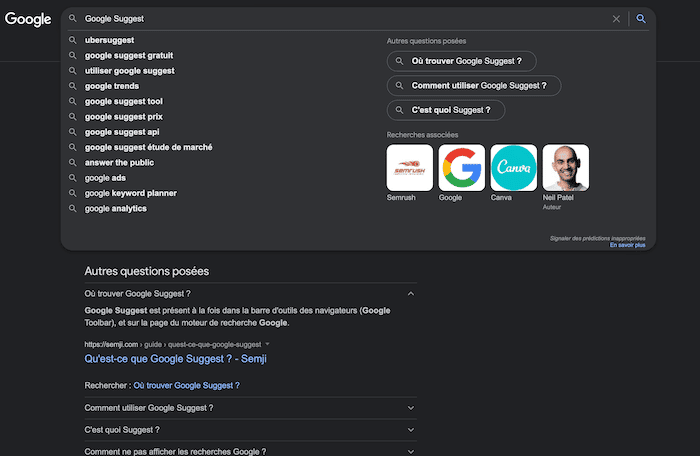
Task: Click the "Où trouver Google Suggest ?" chip
Action: 461,61
